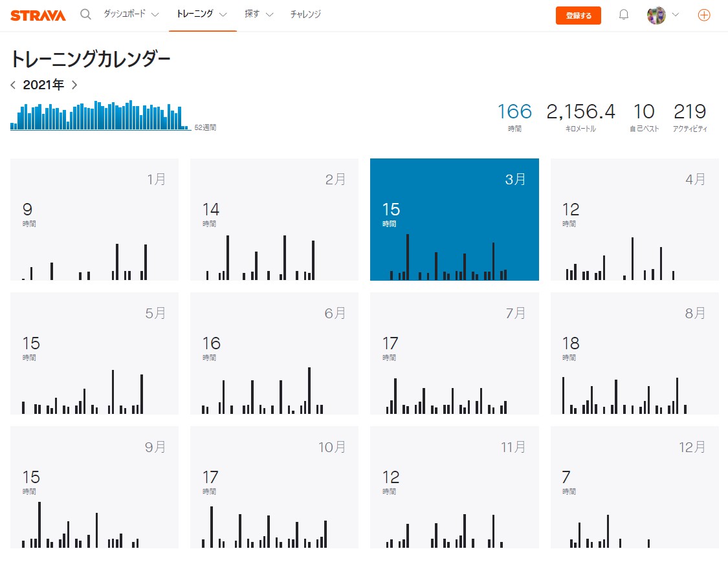The image size is (728, 562).
Task: Open the 2月 month card
Action: 274,219
